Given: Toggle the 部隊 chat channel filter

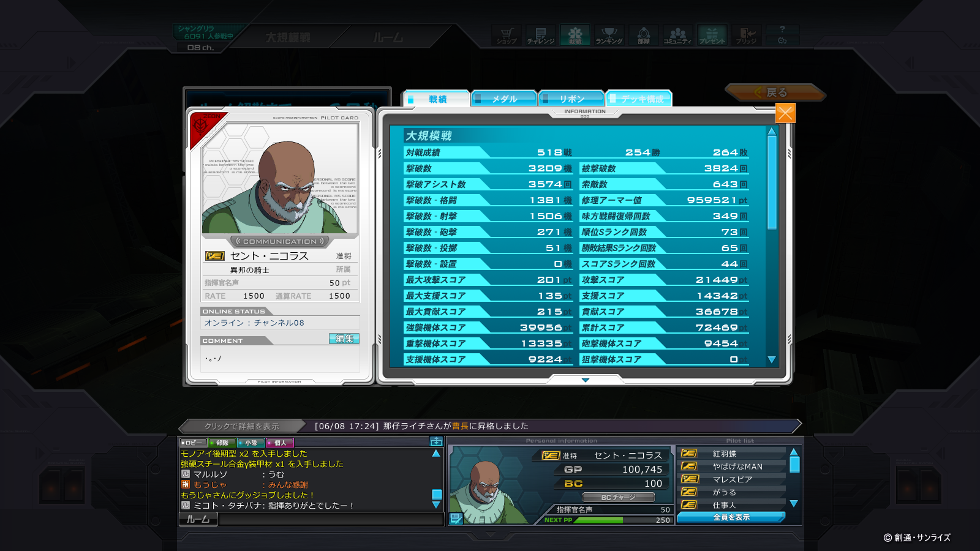Looking at the screenshot, I should (x=222, y=443).
